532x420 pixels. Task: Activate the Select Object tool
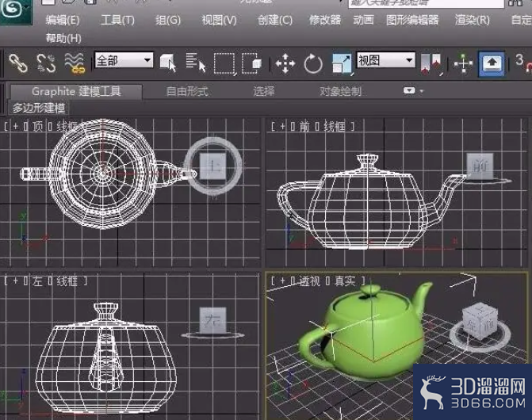[167, 63]
